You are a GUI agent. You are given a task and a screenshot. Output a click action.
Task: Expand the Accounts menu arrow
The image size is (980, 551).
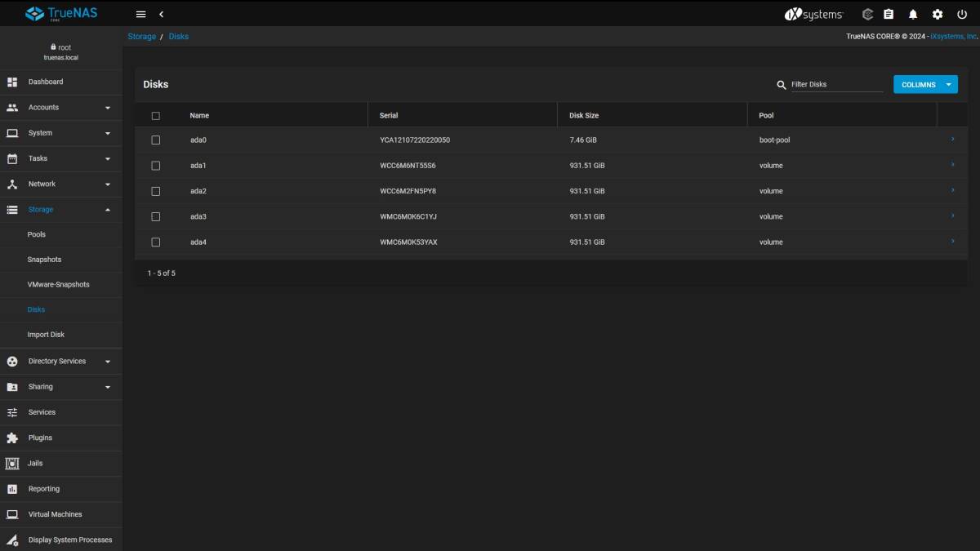pyautogui.click(x=108, y=108)
